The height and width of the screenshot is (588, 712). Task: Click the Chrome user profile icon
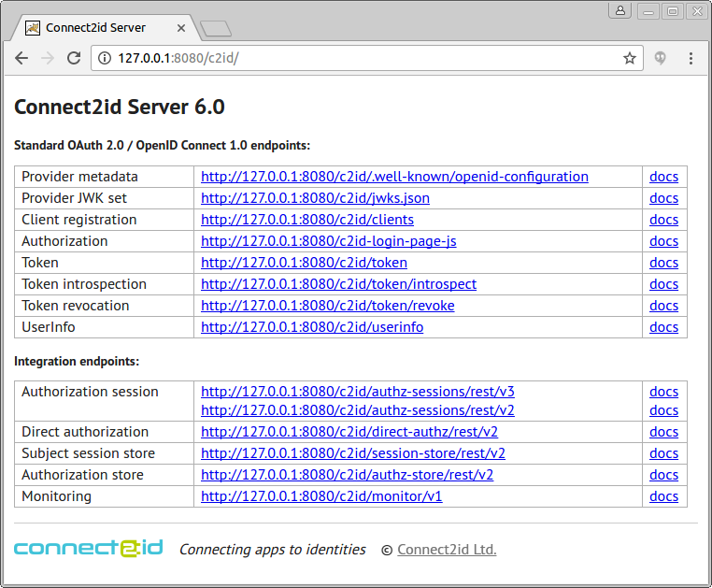tap(620, 10)
